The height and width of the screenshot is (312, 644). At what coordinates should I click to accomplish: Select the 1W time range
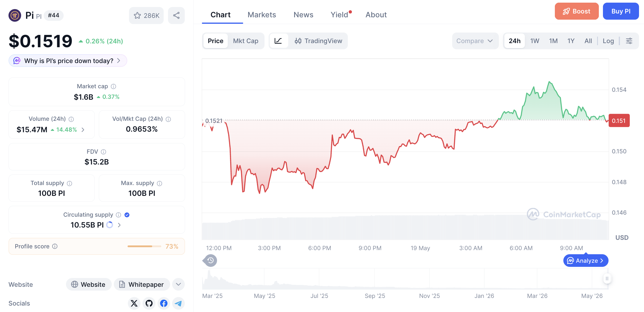pos(535,41)
